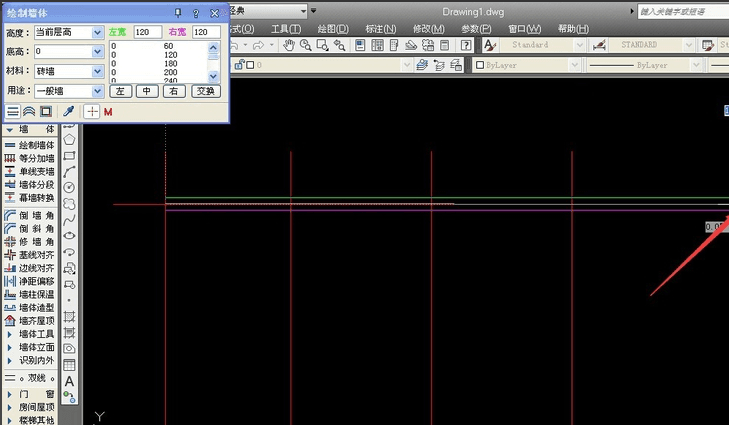Select the straight wall drawing mode icon
This screenshot has width=729, height=425.
[13, 112]
